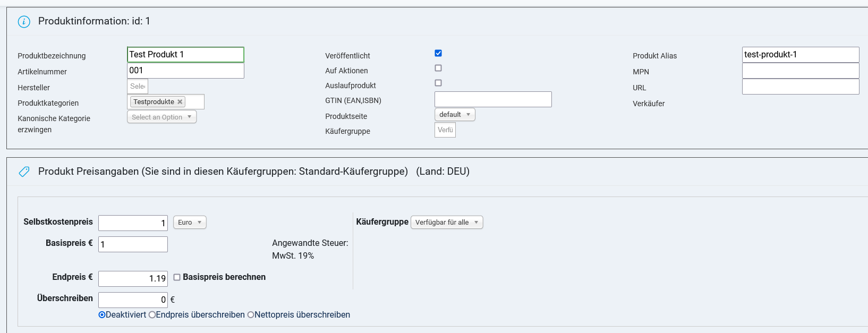Focus the Artikelnummer input field
The image size is (868, 333).
click(x=185, y=71)
